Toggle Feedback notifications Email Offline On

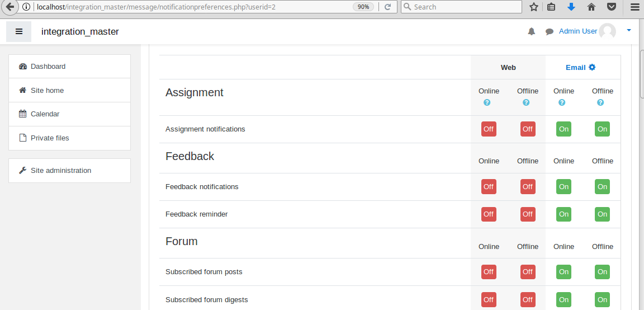(x=603, y=187)
